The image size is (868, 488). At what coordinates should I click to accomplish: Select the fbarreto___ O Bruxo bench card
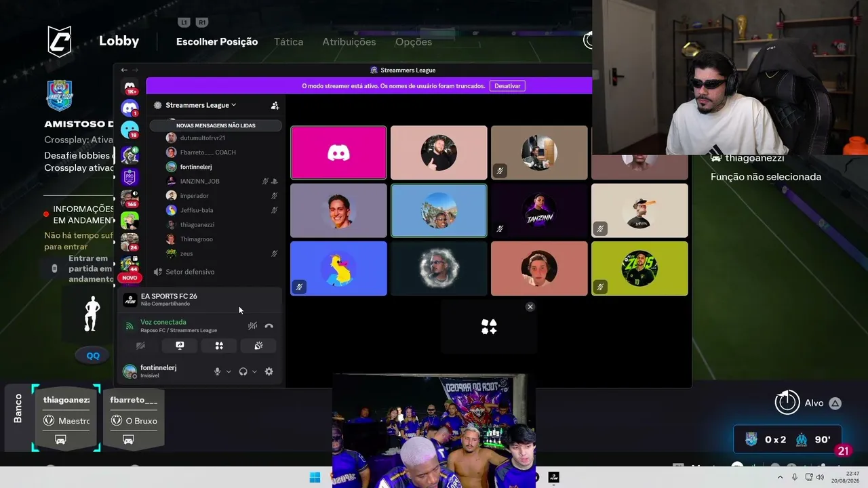point(134,418)
